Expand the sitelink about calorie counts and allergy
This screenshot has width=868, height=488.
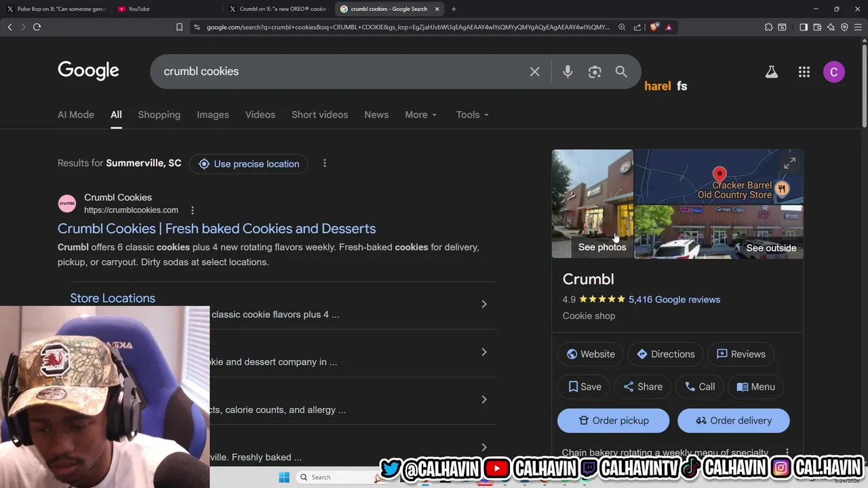pyautogui.click(x=484, y=399)
